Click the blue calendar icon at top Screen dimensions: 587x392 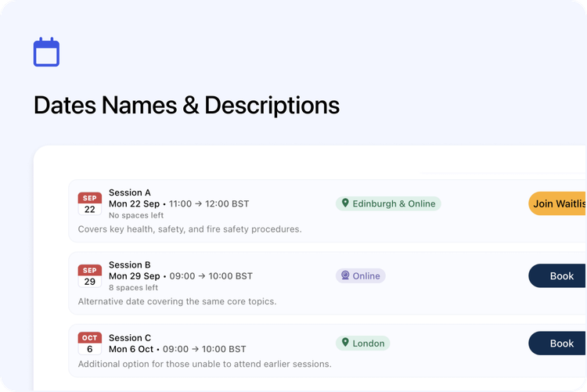(46, 52)
